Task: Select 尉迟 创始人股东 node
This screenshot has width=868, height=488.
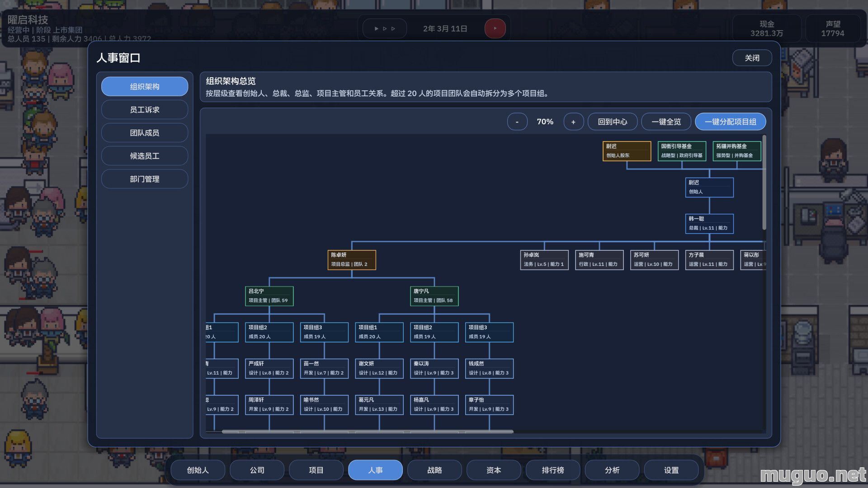Action: pos(627,151)
